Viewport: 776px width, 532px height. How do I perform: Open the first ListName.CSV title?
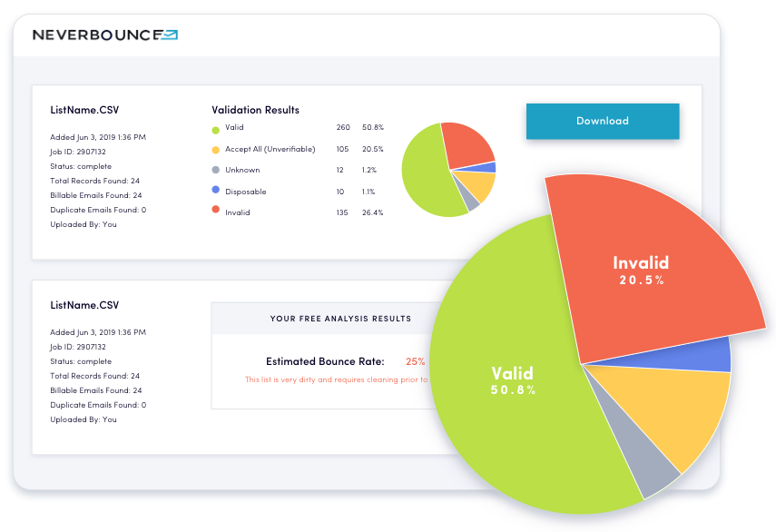84,110
